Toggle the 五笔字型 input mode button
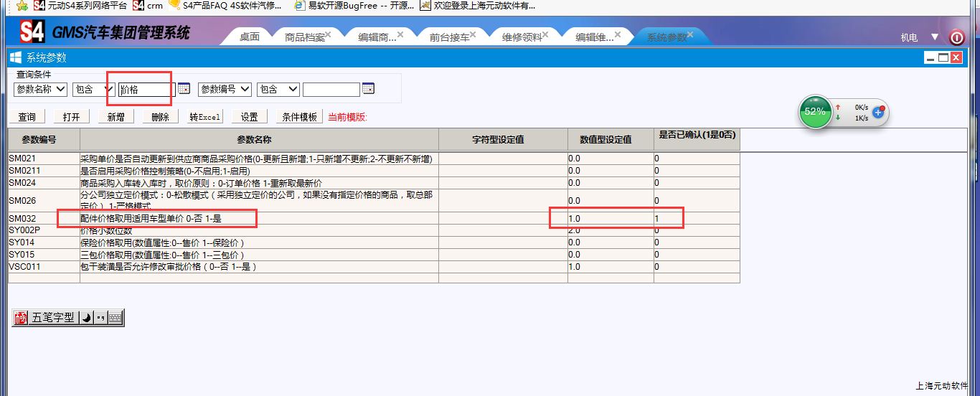 point(53,317)
